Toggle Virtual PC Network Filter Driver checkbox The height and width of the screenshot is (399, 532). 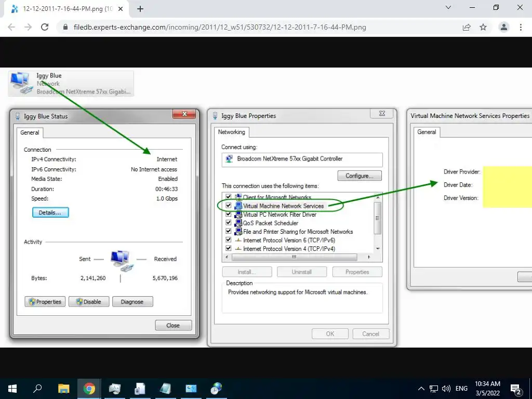pyautogui.click(x=229, y=214)
